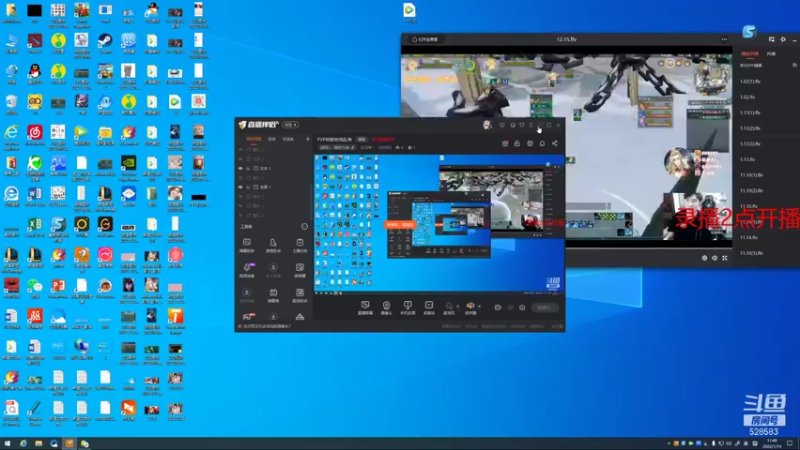This screenshot has height=450, width=800.
Task: Switch to the playlist tab in video player
Action: pyautogui.click(x=749, y=54)
